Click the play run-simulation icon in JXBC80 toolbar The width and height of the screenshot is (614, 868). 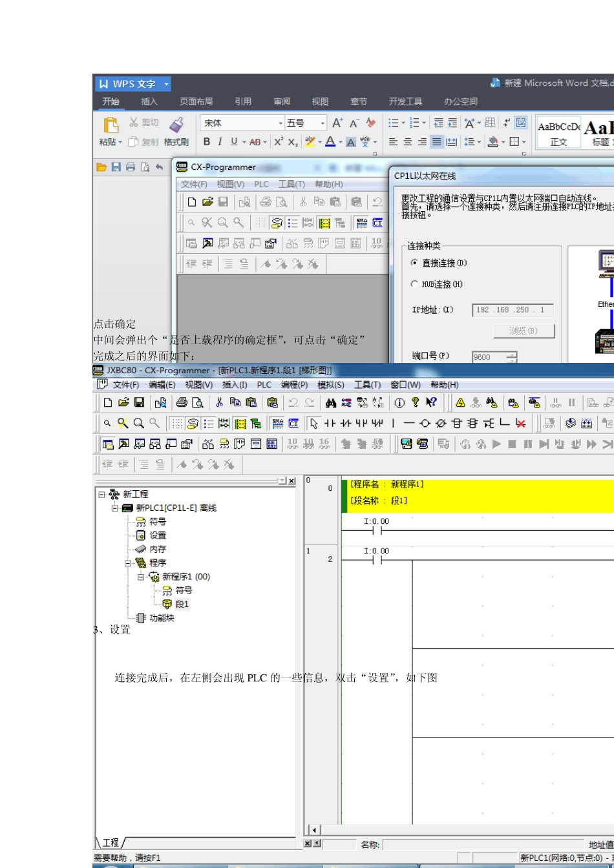tap(496, 444)
